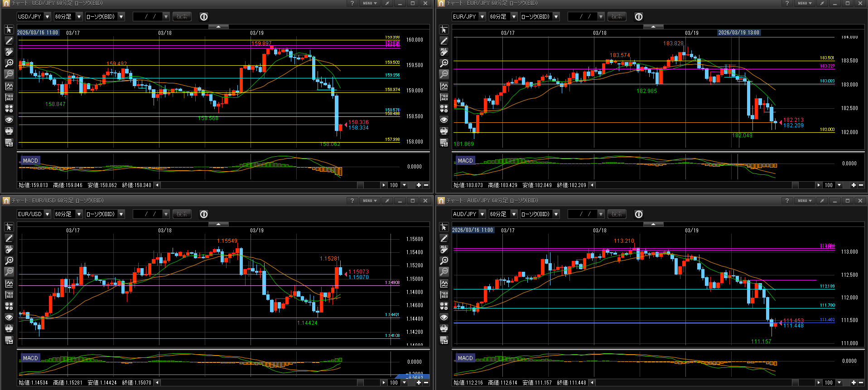The width and height of the screenshot is (868, 390).
Task: Click erase-all drawings icon in EUR/USD chart
Action: tap(9, 250)
